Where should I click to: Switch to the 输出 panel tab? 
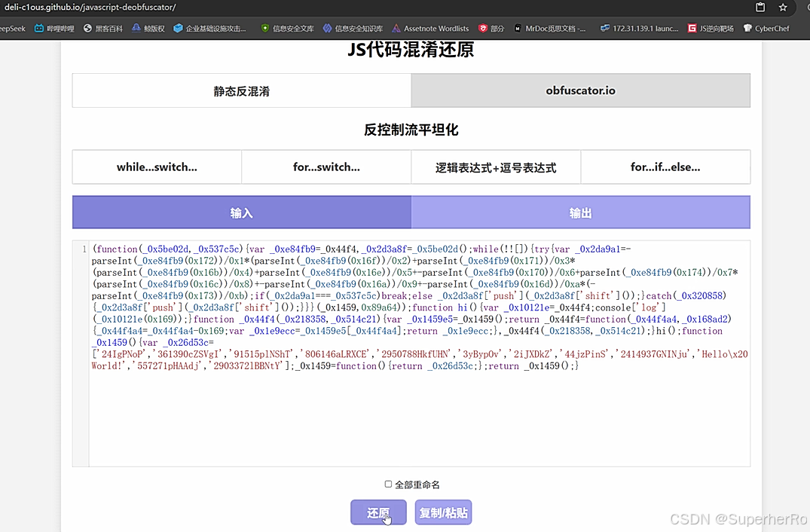pos(581,212)
